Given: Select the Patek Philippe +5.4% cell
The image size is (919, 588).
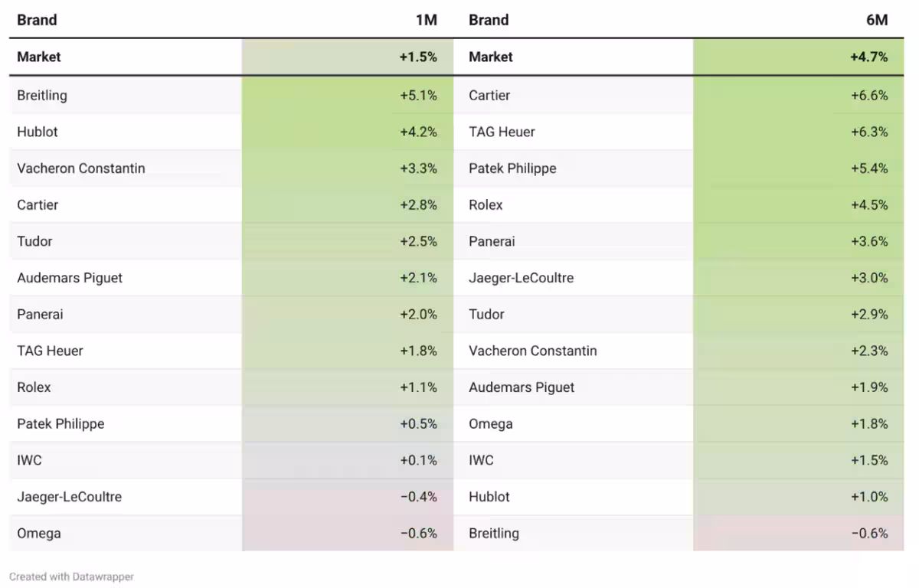Looking at the screenshot, I should [x=799, y=168].
